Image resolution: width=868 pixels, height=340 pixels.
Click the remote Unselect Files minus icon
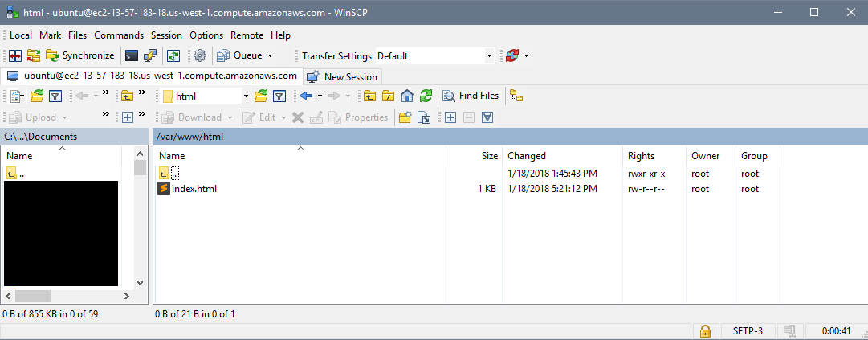tap(469, 117)
